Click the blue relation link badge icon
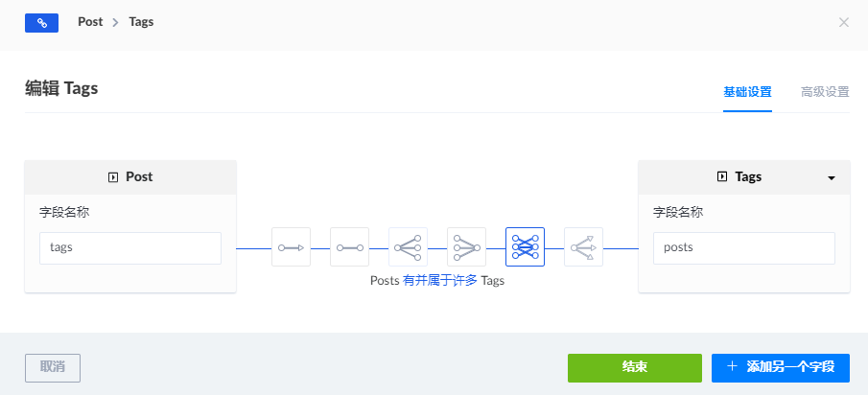 point(41,23)
